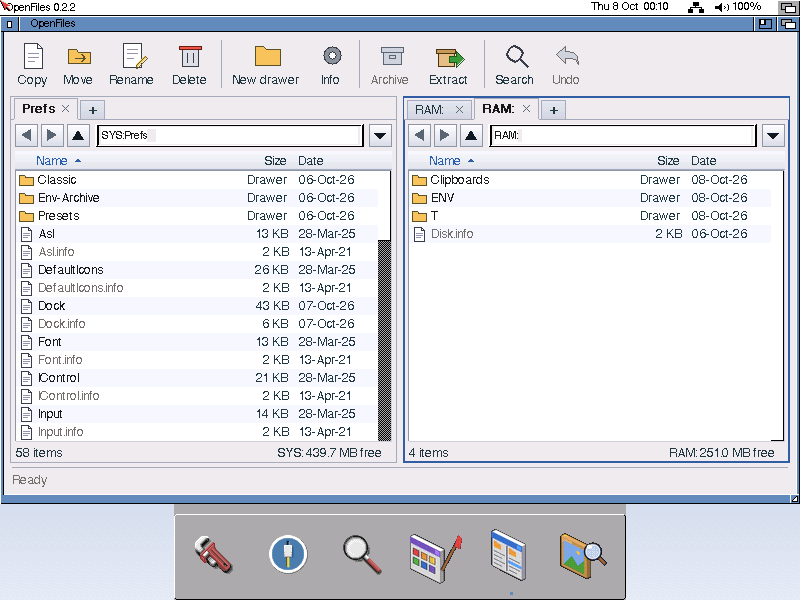Viewport: 800px width, 600px height.
Task: Click the Size column header in right pane
Action: pos(668,161)
